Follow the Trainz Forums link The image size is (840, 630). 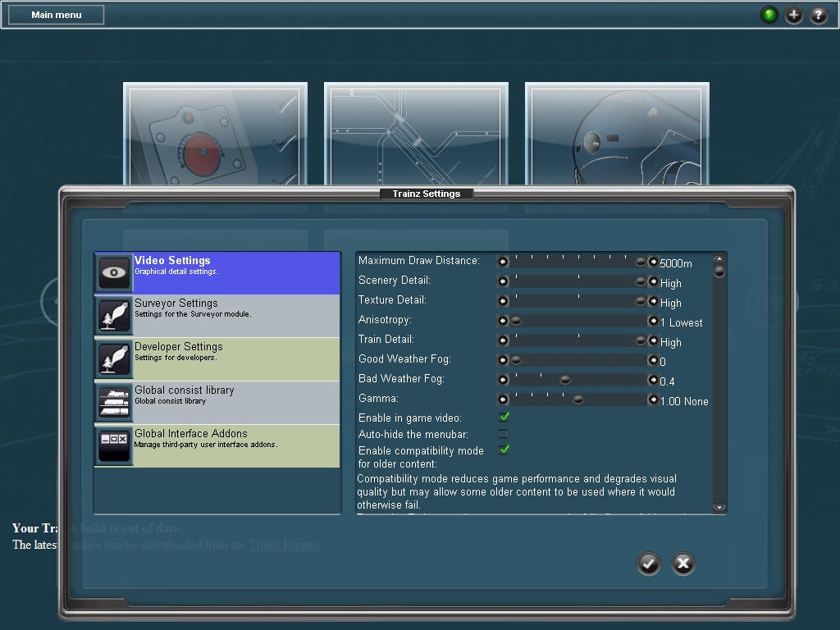pos(285,545)
